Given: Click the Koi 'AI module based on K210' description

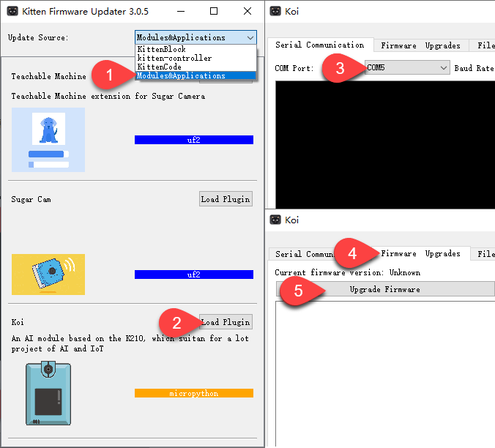Looking at the screenshot, I should point(130,343).
